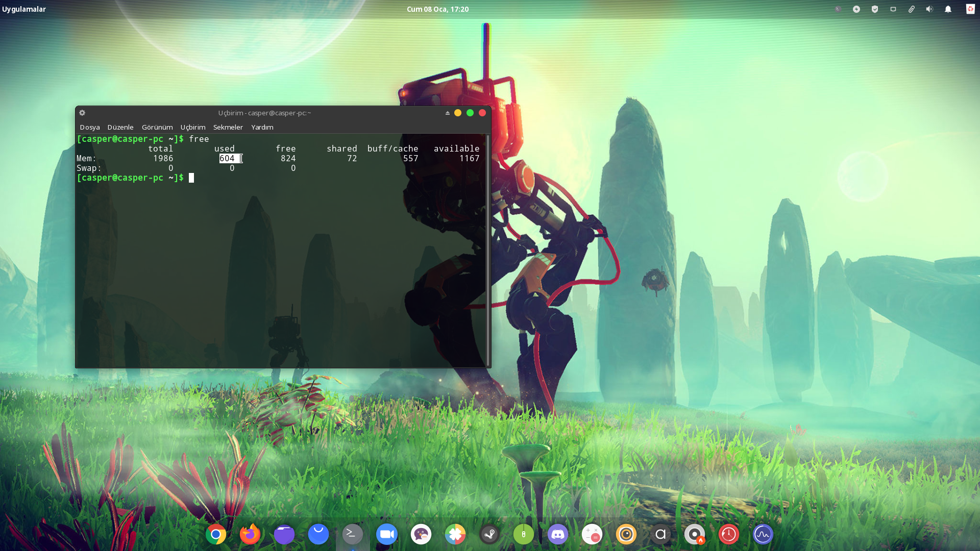
Task: Open the purple file manager icon
Action: 284,534
